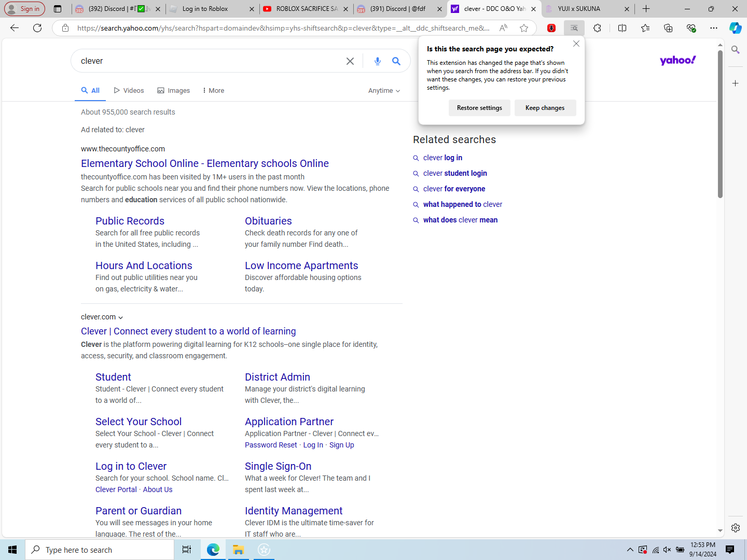Expand the clever.com result dropdown arrow

(x=120, y=317)
